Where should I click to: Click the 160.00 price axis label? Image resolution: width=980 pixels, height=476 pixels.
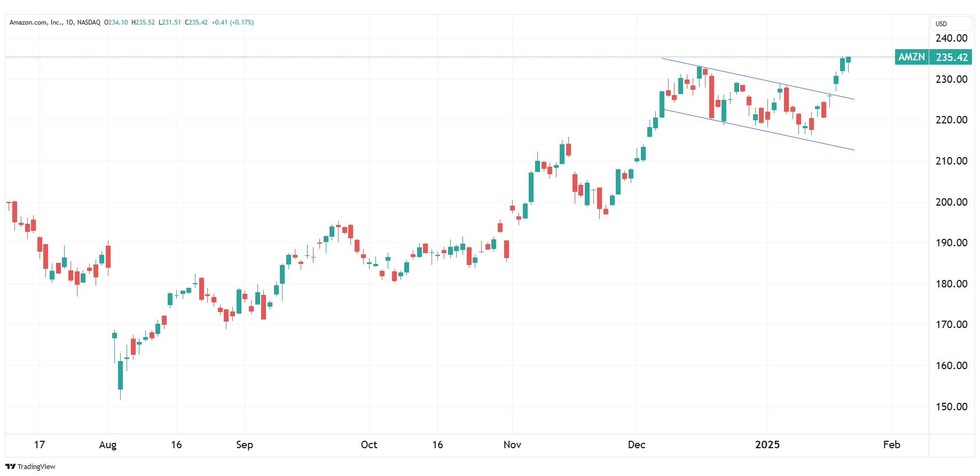pos(951,365)
